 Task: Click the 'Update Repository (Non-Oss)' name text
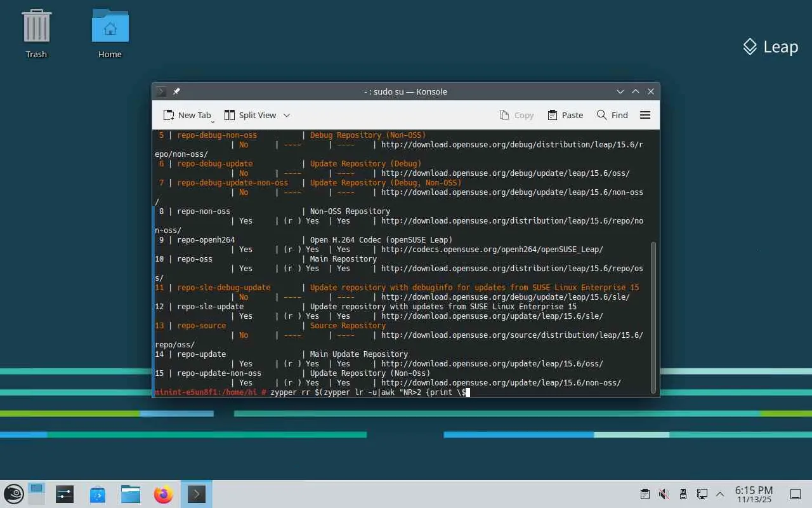(370, 373)
